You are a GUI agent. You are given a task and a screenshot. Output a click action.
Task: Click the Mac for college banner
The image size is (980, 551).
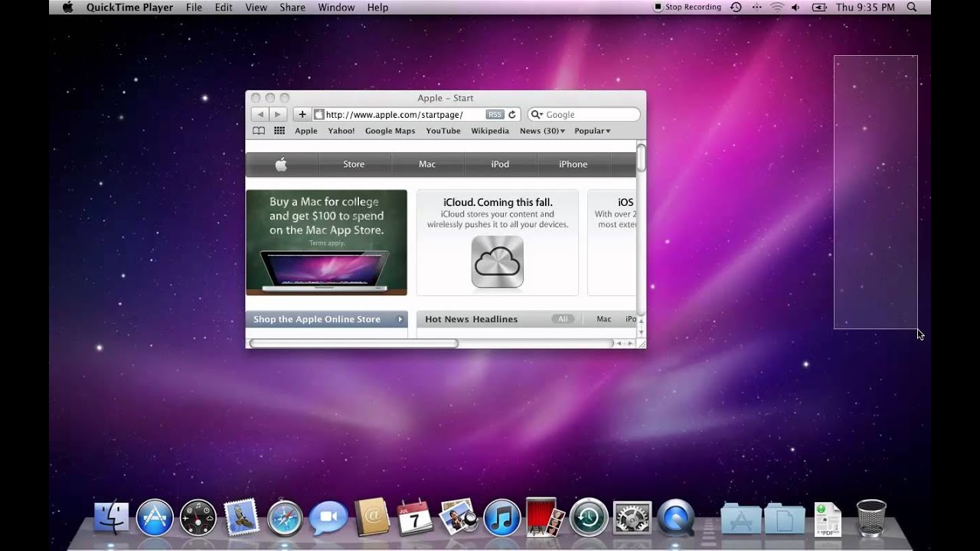pos(326,243)
